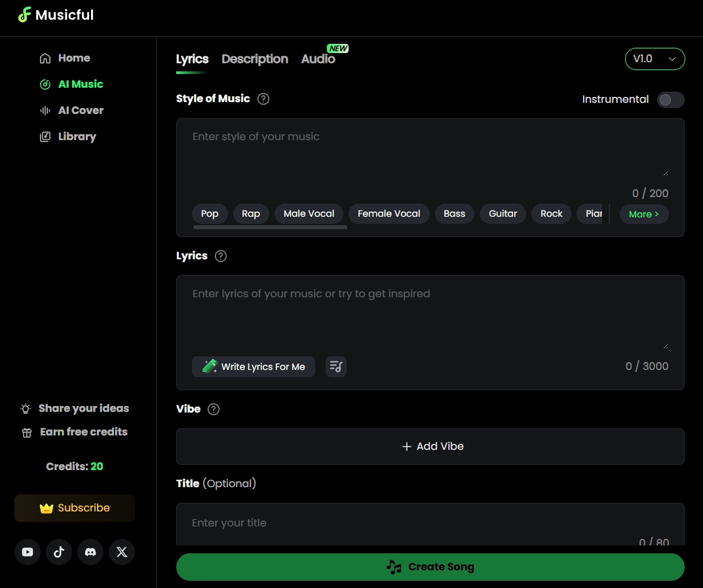This screenshot has height=588, width=703.
Task: Add the Rock style tag
Action: (551, 213)
